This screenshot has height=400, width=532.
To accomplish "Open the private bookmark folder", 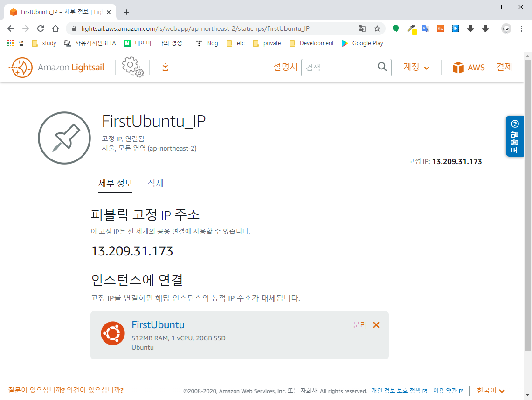I will tap(267, 43).
